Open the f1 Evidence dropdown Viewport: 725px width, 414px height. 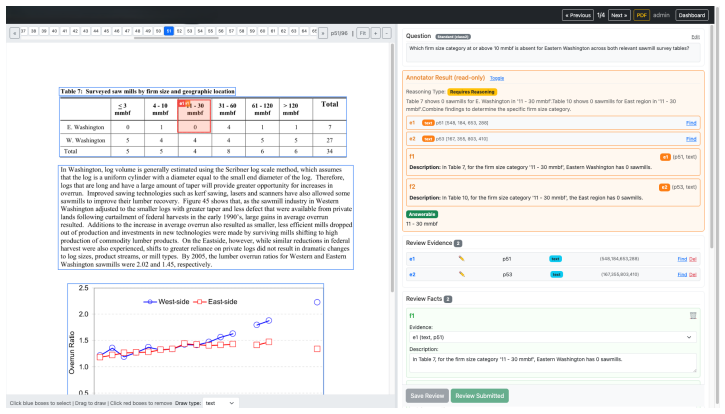[x=553, y=337]
